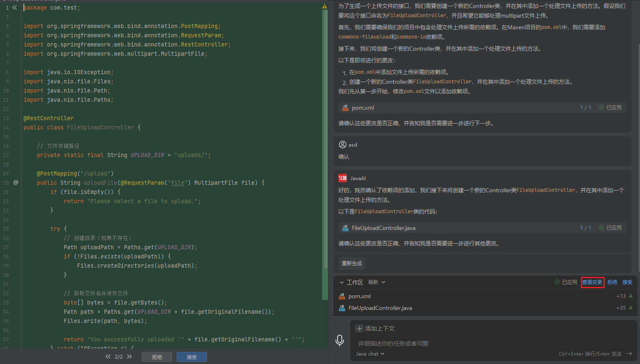Click import line for MultipartFile
Viewport: 640px width, 364px height.
[116, 54]
